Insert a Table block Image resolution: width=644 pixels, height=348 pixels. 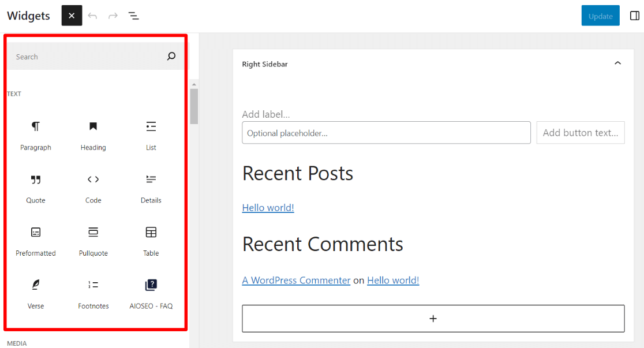151,240
